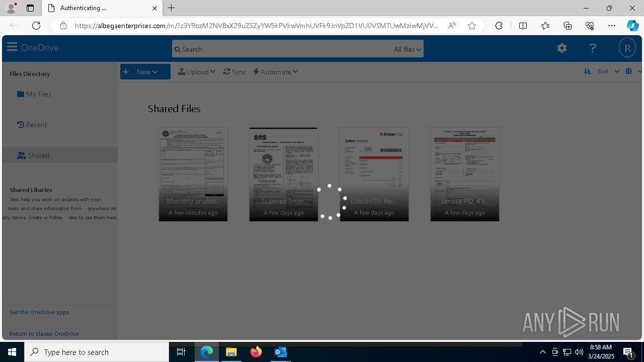Open Edge settings and more menu

(x=612, y=26)
